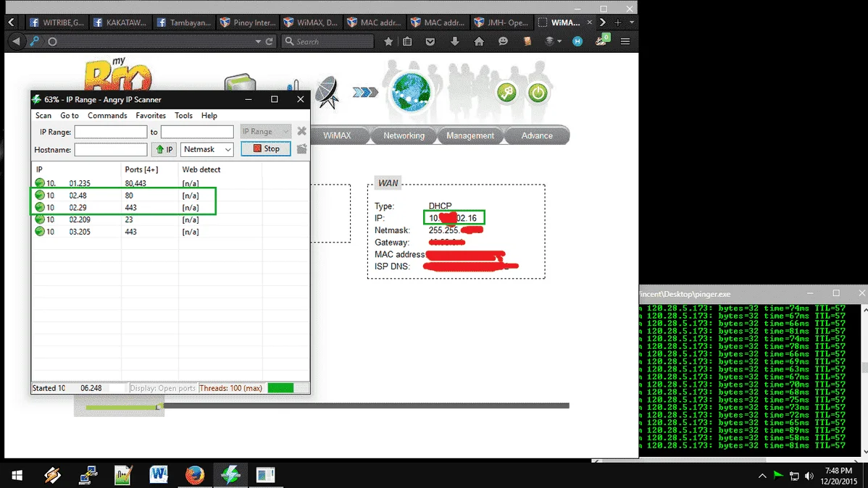The height and width of the screenshot is (488, 868).
Task: Click the satellite dish antenna icon
Action: point(327,92)
